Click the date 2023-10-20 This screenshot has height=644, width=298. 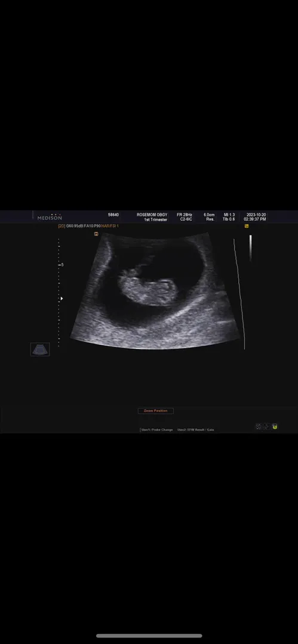pyautogui.click(x=256, y=215)
